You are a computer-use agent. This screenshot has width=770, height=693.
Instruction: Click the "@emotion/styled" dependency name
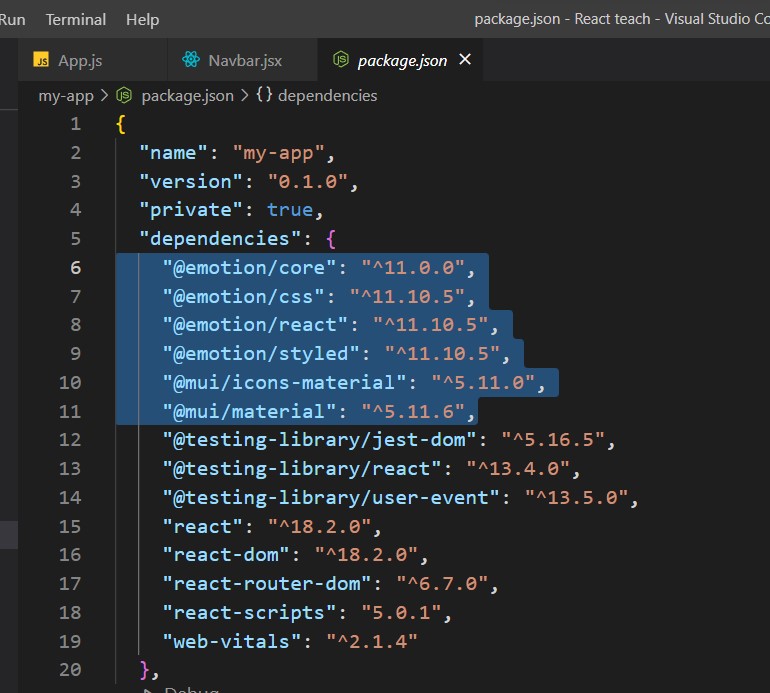click(x=261, y=354)
